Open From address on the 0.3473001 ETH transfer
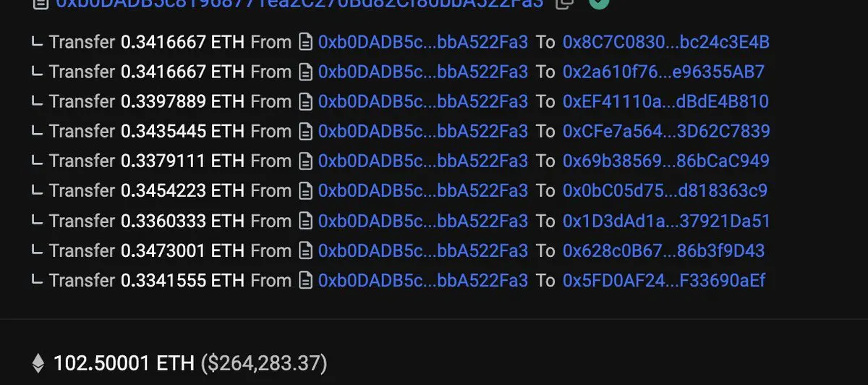Image resolution: width=868 pixels, height=385 pixels. click(423, 250)
